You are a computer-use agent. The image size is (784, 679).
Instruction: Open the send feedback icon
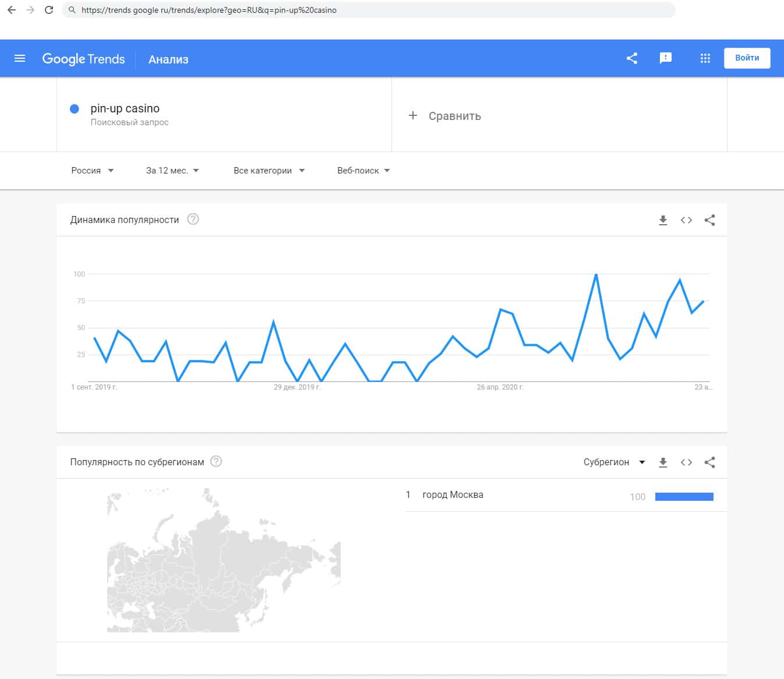[665, 58]
